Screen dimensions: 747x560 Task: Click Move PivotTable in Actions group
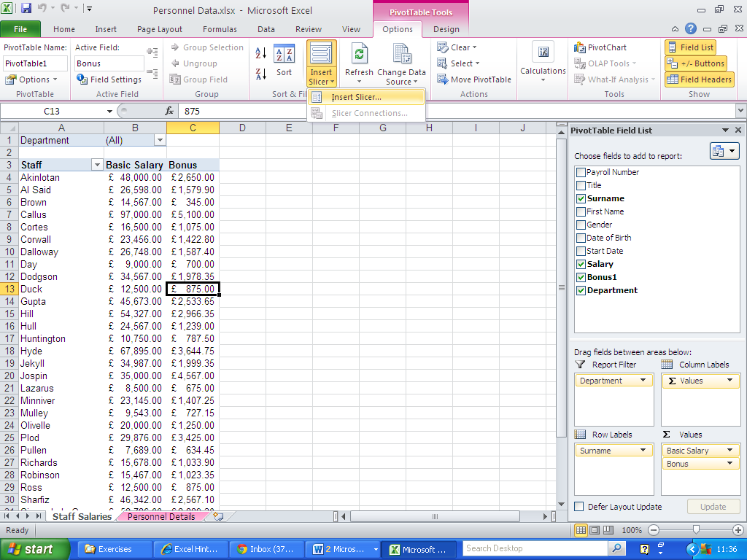(x=474, y=79)
